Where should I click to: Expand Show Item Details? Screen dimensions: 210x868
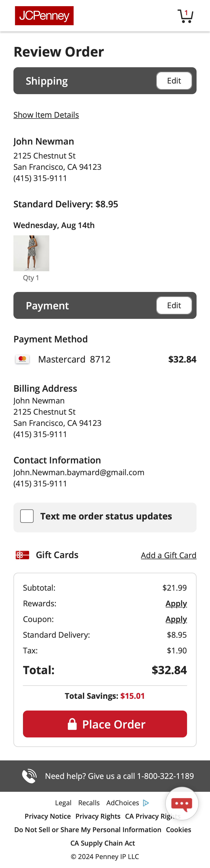tap(46, 115)
